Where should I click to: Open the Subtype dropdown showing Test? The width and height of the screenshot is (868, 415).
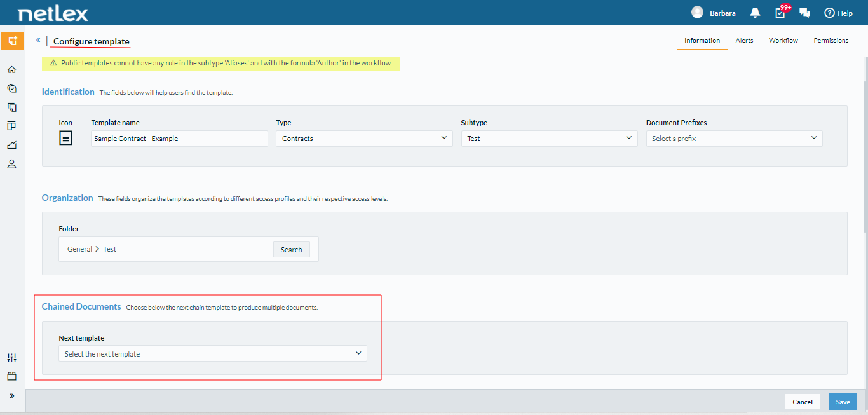tap(549, 139)
